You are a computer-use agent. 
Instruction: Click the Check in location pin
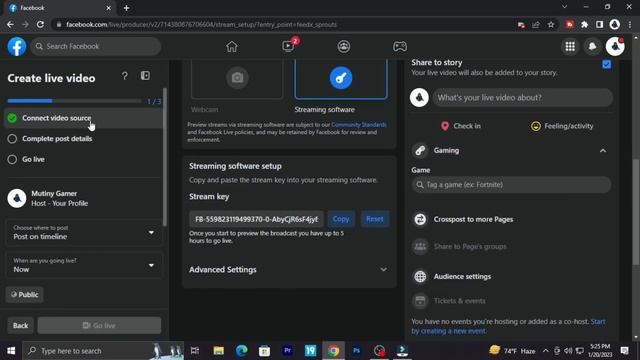(445, 126)
